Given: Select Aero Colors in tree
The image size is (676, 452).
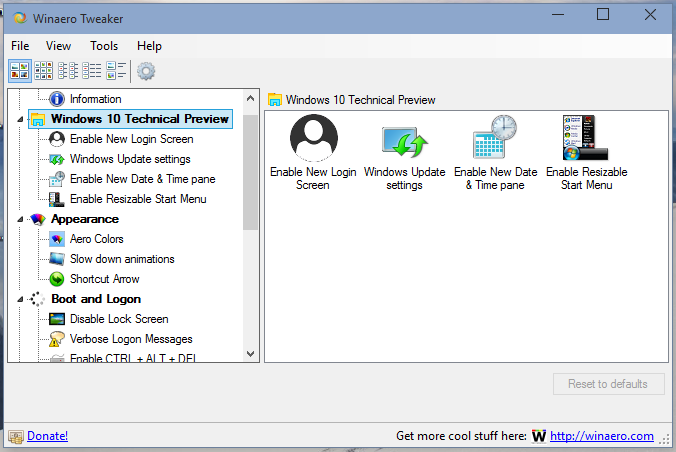Looking at the screenshot, I should pyautogui.click(x=97, y=239).
